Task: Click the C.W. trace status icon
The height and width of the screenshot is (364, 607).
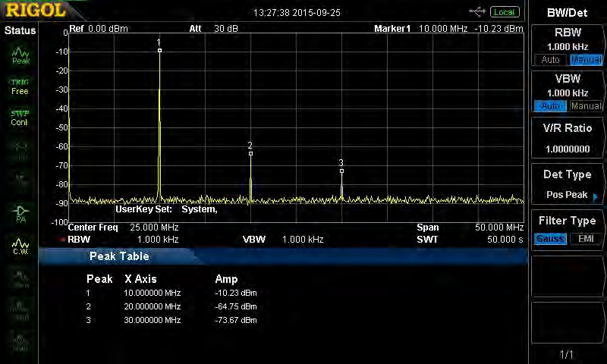Action: (20, 246)
